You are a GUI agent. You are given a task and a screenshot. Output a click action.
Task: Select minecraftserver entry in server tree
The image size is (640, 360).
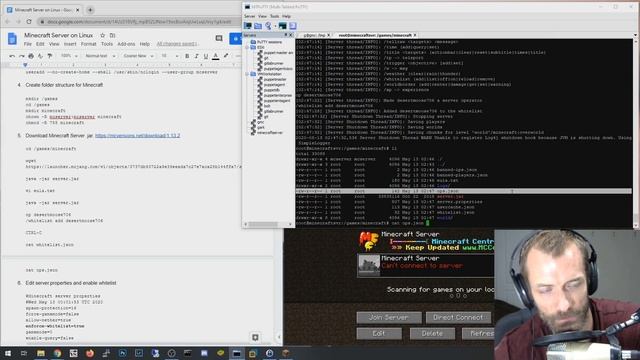click(x=270, y=132)
